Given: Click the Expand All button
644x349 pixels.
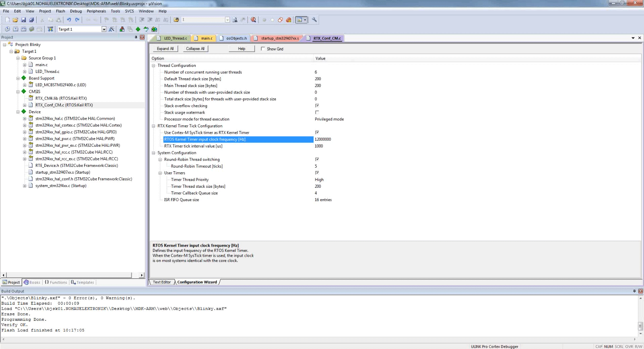Looking at the screenshot, I should coord(165,49).
